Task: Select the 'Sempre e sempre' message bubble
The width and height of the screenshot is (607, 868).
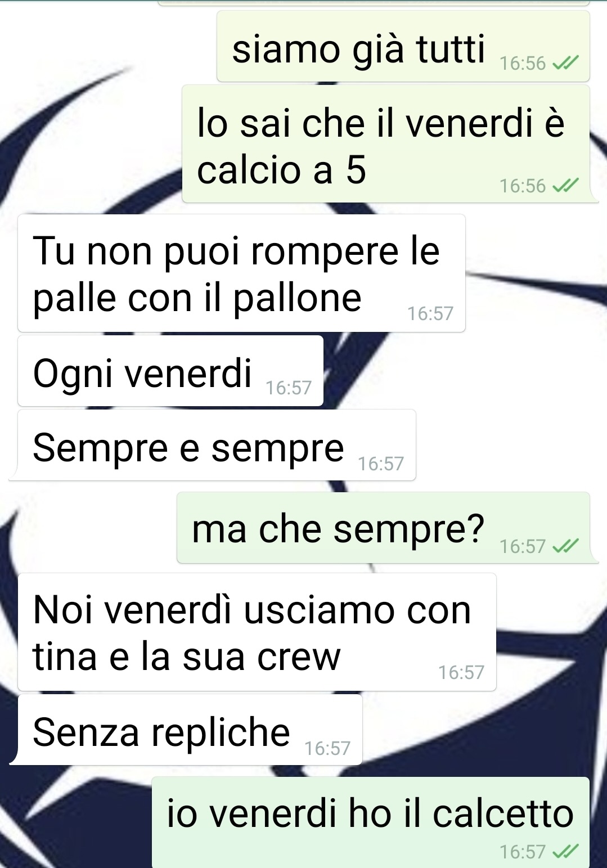Action: click(x=217, y=445)
